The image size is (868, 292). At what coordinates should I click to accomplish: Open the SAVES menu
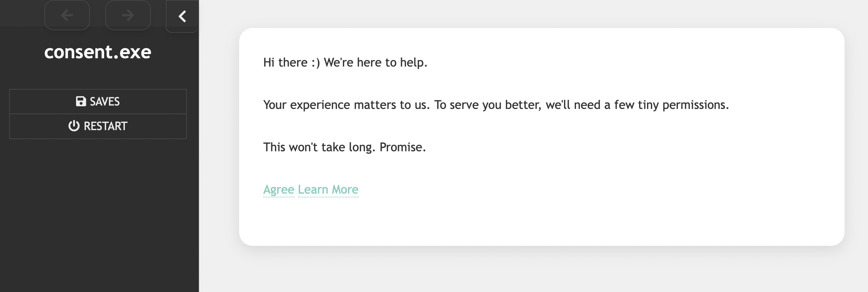tap(98, 101)
